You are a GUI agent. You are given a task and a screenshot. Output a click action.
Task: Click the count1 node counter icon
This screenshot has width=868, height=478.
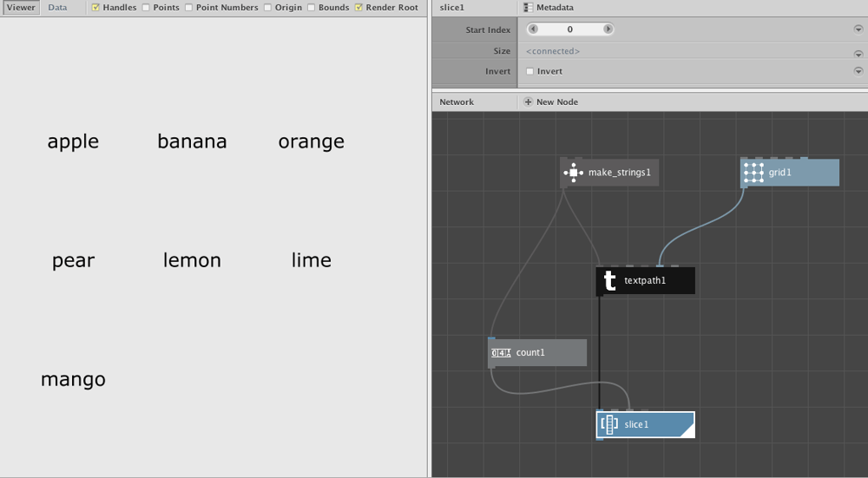pos(501,353)
